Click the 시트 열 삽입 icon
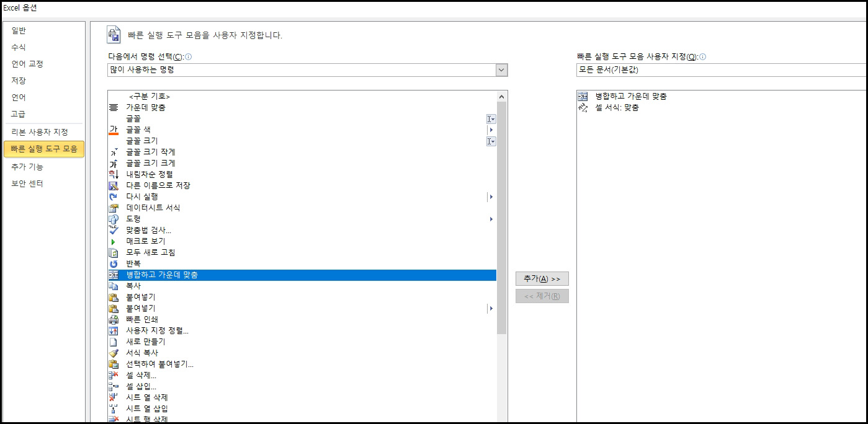The height and width of the screenshot is (424, 868). [114, 409]
